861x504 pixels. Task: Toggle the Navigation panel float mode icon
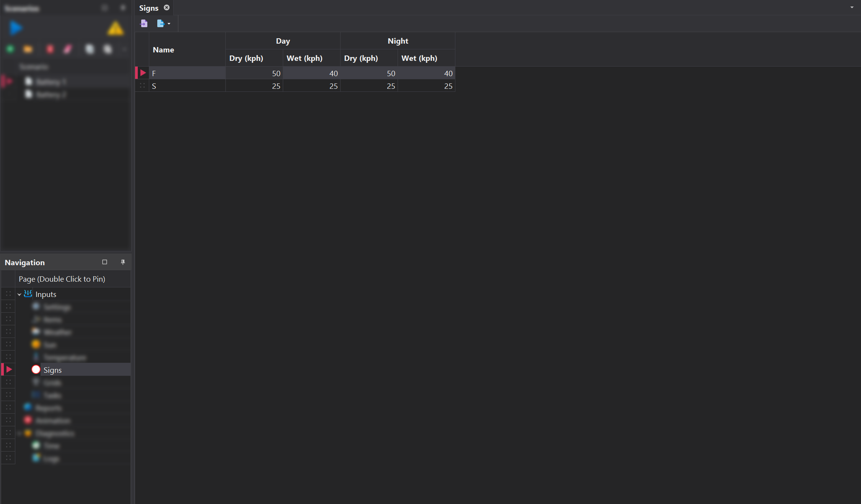click(104, 262)
